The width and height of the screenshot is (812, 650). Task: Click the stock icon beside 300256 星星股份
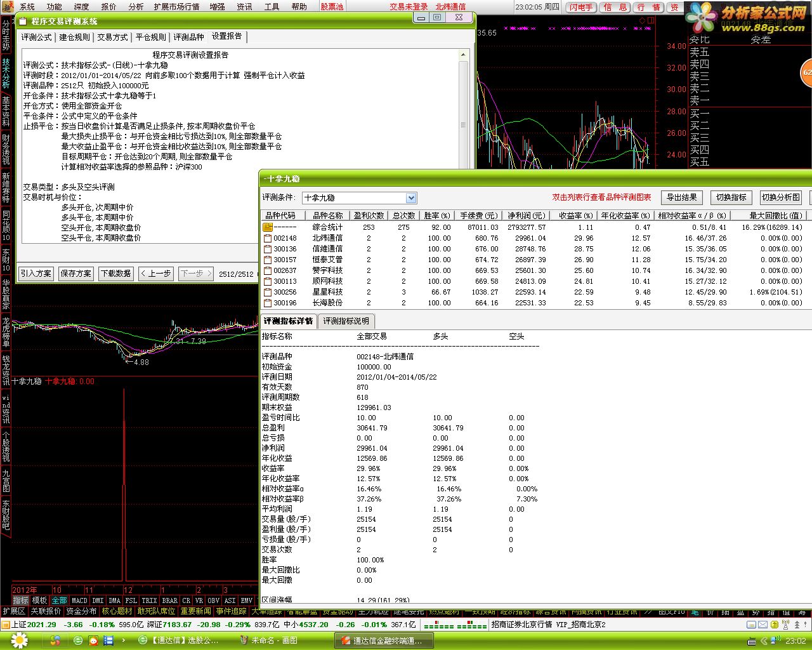pyautogui.click(x=268, y=292)
